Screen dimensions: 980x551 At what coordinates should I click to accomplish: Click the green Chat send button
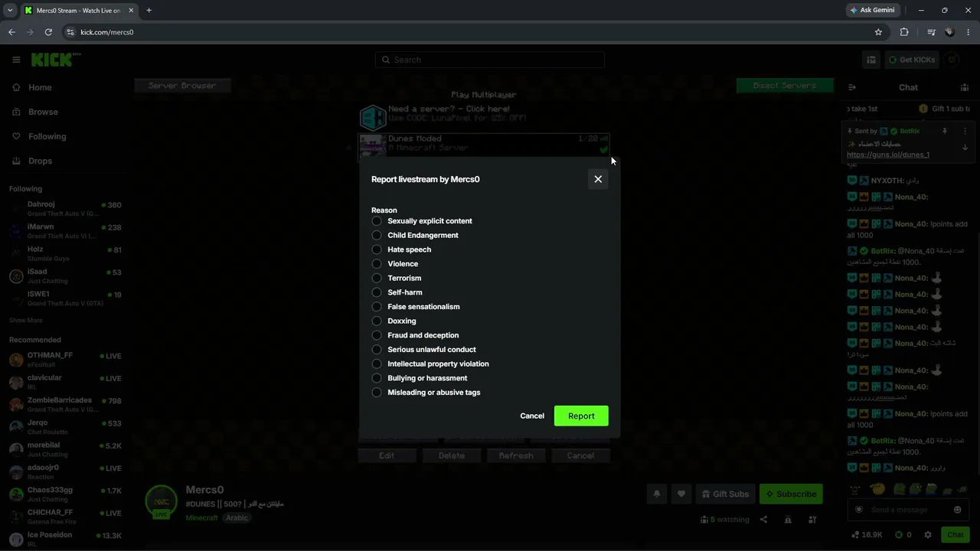(955, 535)
